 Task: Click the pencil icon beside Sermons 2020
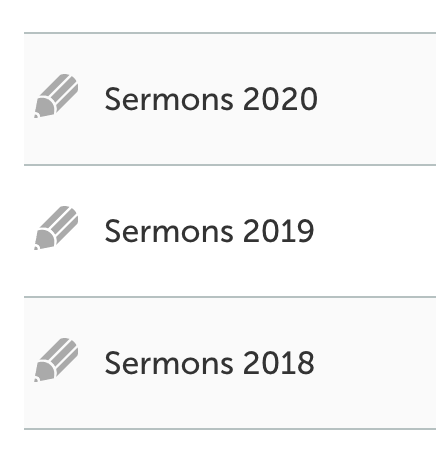[x=56, y=96]
